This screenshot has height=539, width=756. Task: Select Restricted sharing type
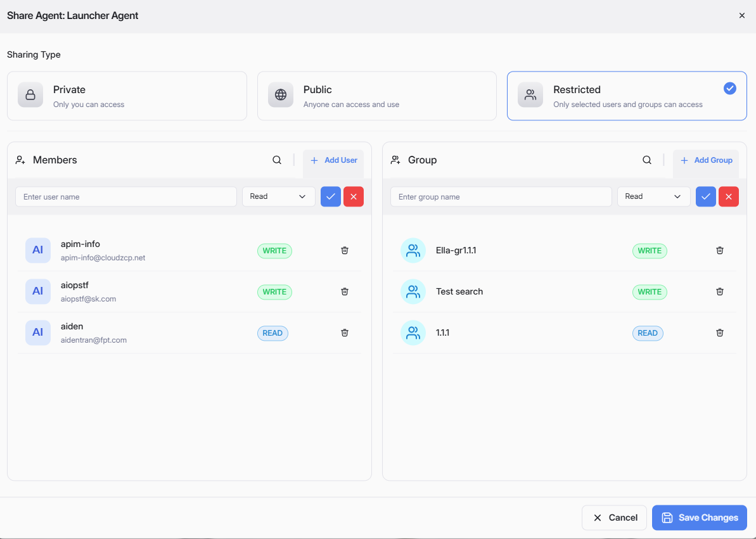pos(627,96)
